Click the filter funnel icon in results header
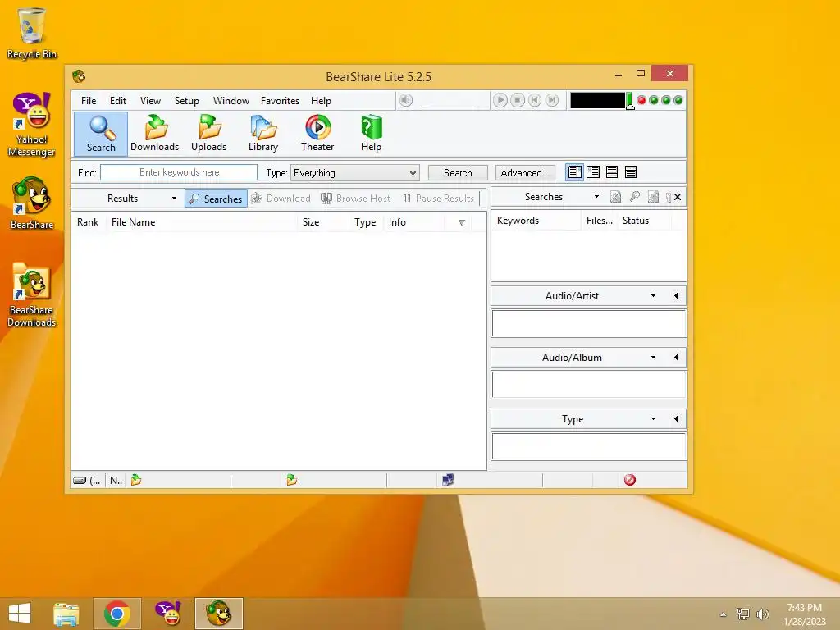 [x=462, y=223]
